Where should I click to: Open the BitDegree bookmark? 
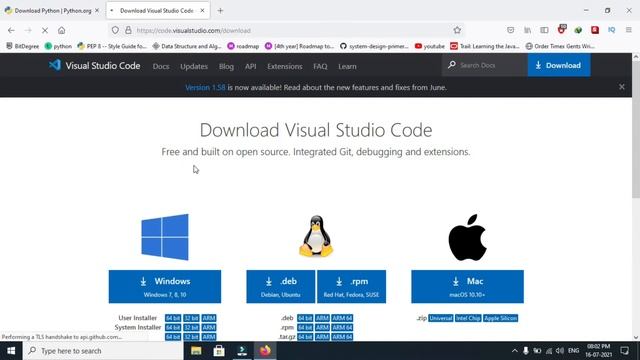point(22,46)
